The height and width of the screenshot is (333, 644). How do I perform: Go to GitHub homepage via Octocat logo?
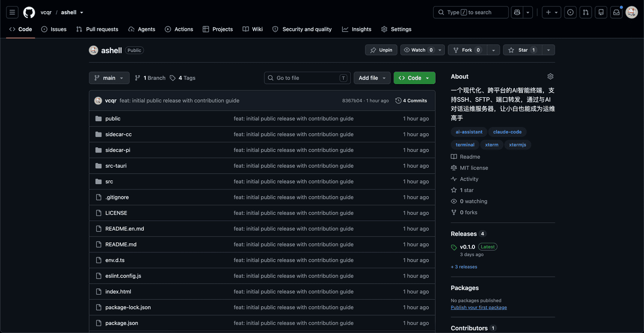tap(29, 13)
